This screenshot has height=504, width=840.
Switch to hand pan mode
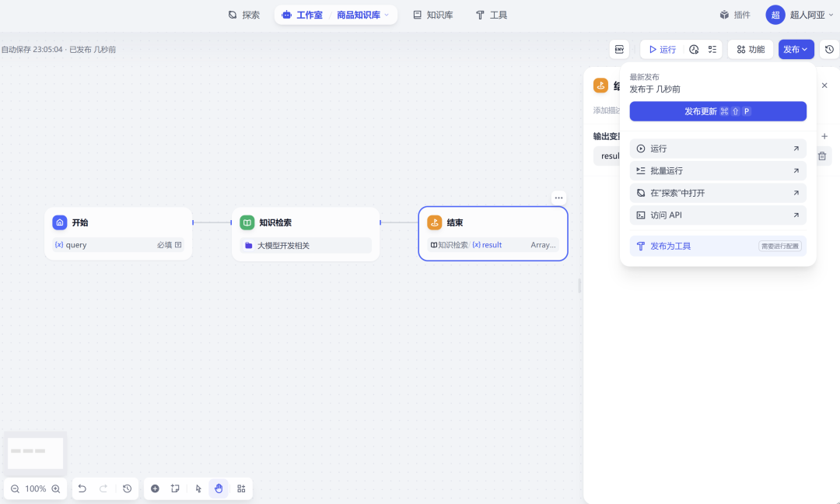(x=219, y=488)
